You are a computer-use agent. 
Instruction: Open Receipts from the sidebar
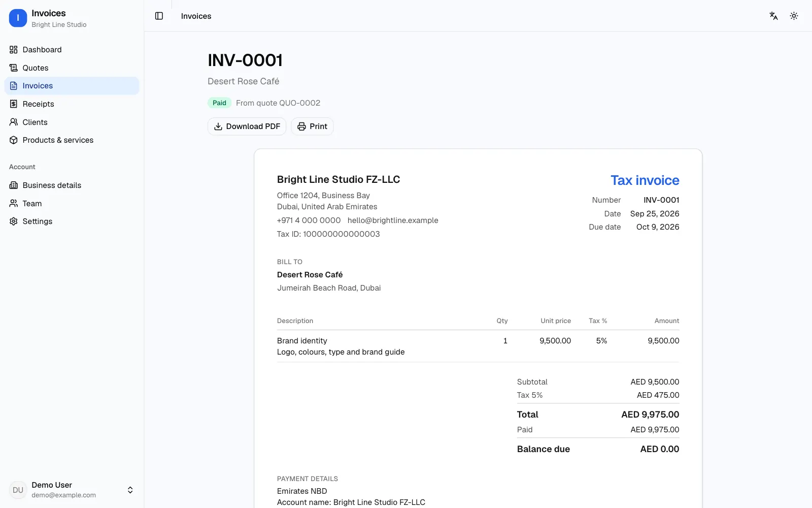[72, 104]
